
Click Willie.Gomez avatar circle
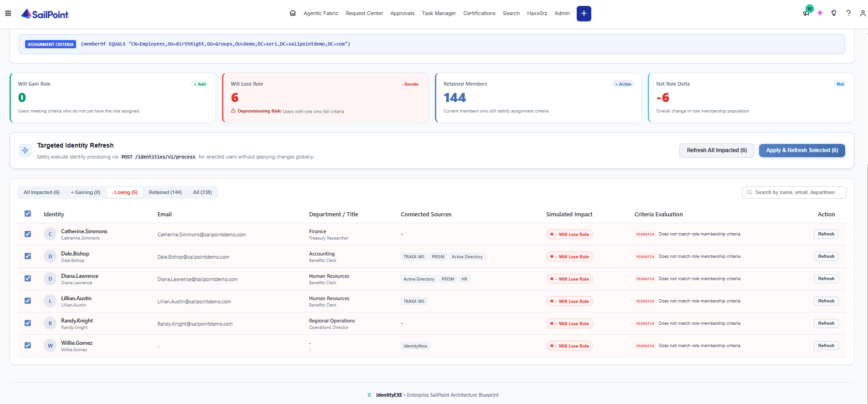tap(50, 346)
